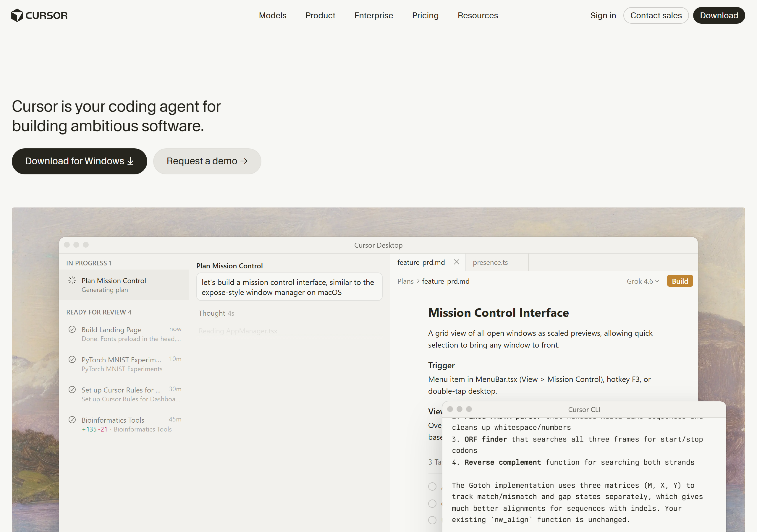Viewport: 757px width, 532px height.
Task: Click the READY FOR REVIEW 4 section header
Action: pyautogui.click(x=99, y=312)
